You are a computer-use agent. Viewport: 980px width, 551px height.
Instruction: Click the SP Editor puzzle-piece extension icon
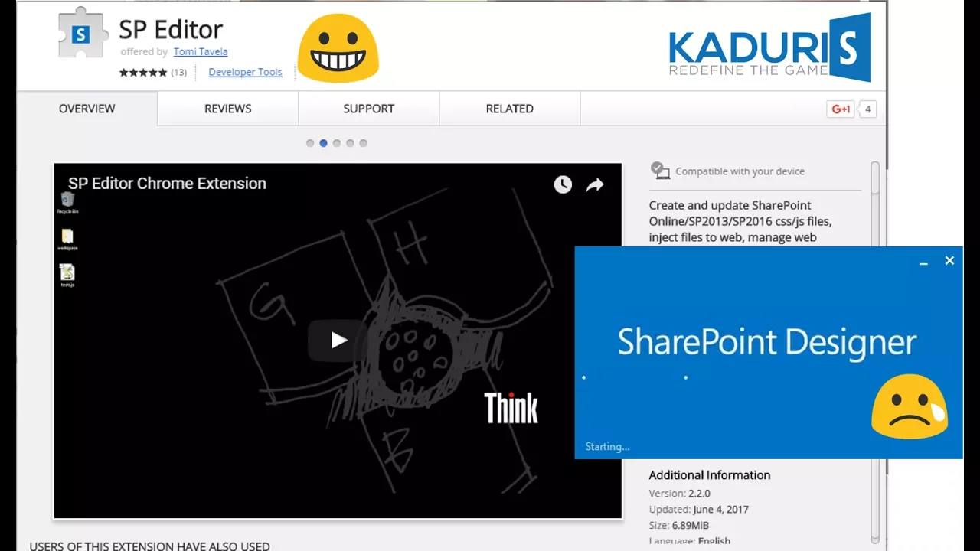[x=83, y=32]
